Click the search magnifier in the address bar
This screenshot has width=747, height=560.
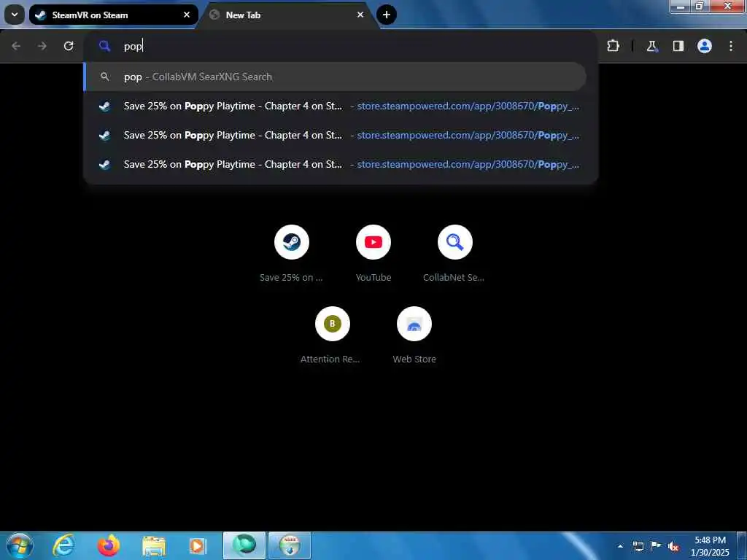104,46
